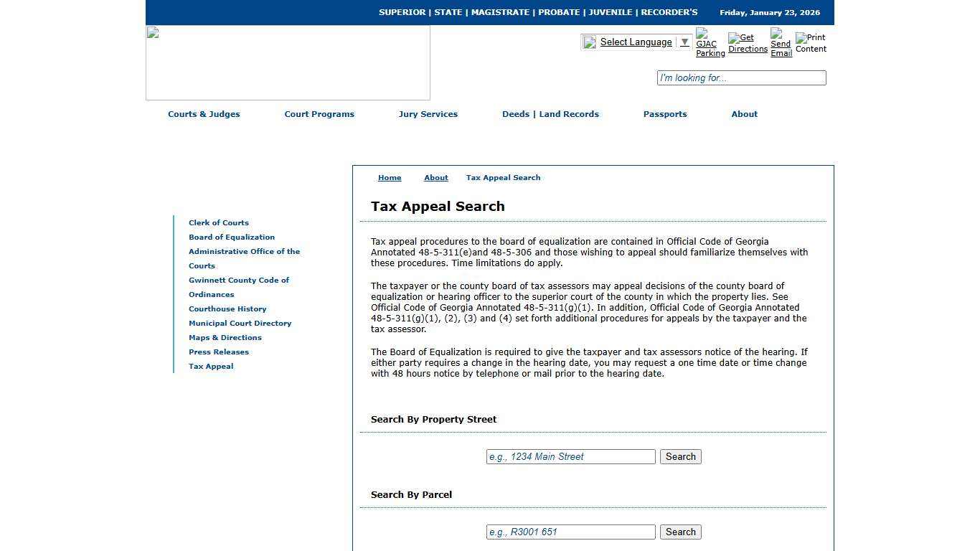The width and height of the screenshot is (980, 551).
Task: Click Search for property street lookup
Action: point(679,456)
